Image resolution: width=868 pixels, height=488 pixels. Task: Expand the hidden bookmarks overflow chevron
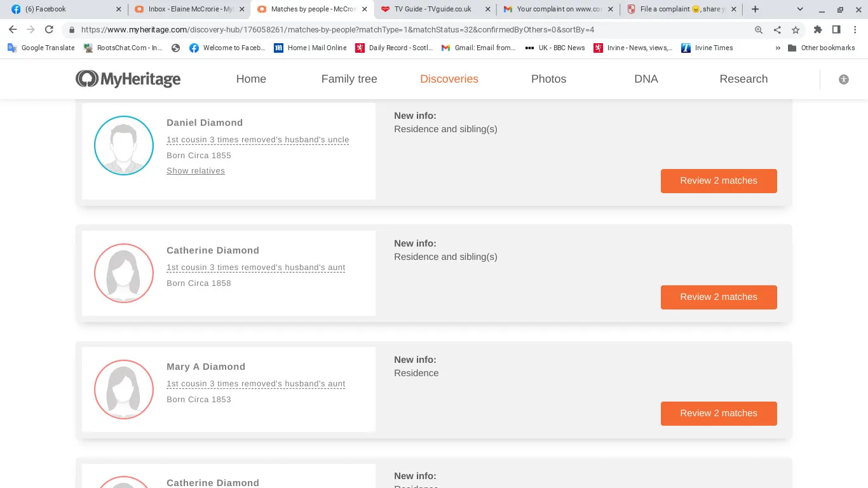(778, 48)
